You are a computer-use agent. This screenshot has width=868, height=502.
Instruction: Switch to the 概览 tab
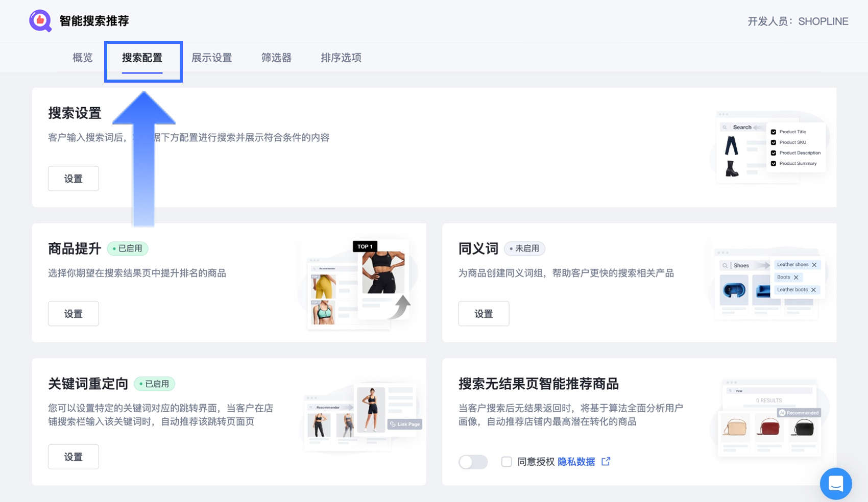pyautogui.click(x=83, y=58)
